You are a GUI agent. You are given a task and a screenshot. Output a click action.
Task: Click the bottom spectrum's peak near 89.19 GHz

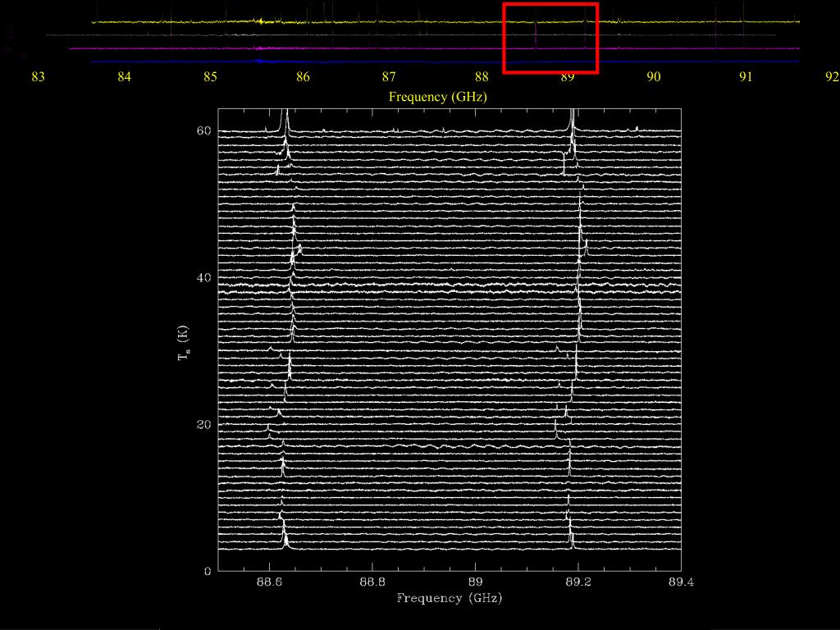pos(571,540)
